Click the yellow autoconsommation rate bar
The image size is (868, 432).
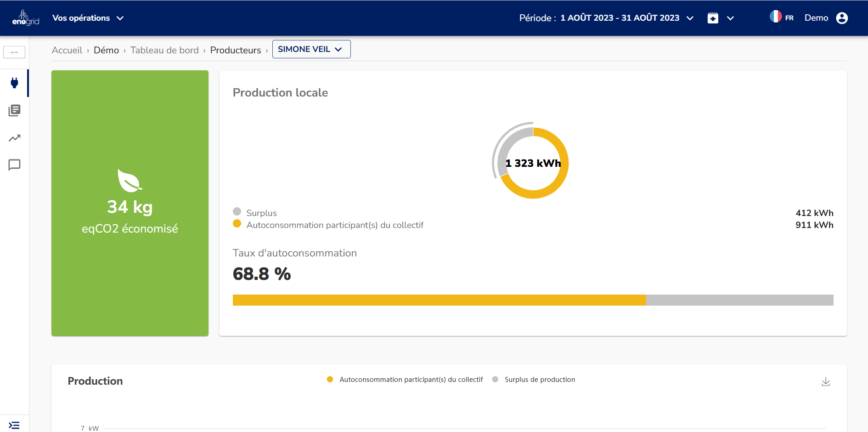click(x=439, y=300)
